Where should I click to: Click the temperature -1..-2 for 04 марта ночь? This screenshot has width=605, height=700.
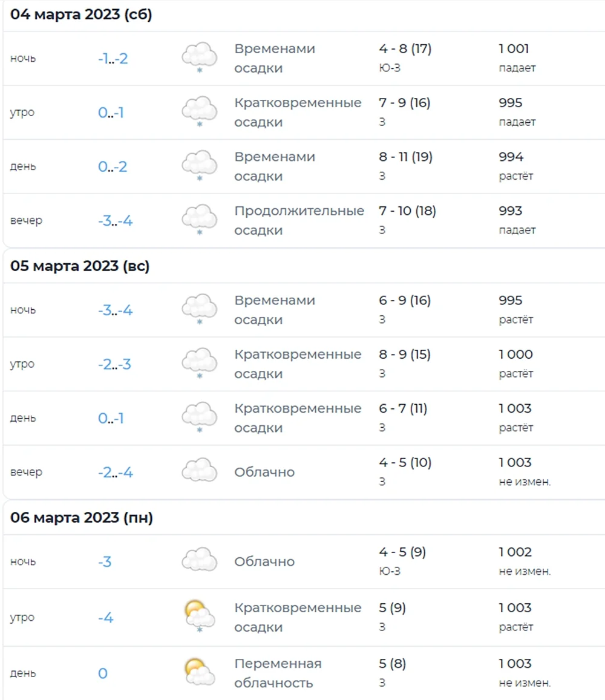coord(113,59)
